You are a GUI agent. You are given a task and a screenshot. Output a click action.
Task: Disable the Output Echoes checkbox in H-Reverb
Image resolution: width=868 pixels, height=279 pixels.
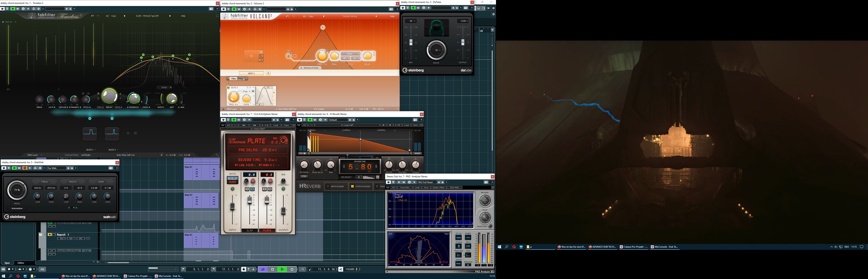click(352, 186)
